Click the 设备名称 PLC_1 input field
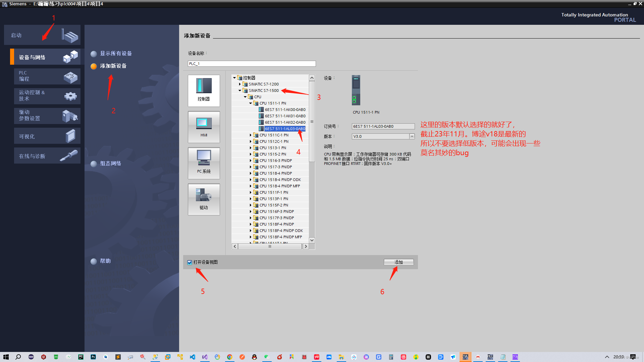Image resolution: width=644 pixels, height=362 pixels. click(252, 64)
